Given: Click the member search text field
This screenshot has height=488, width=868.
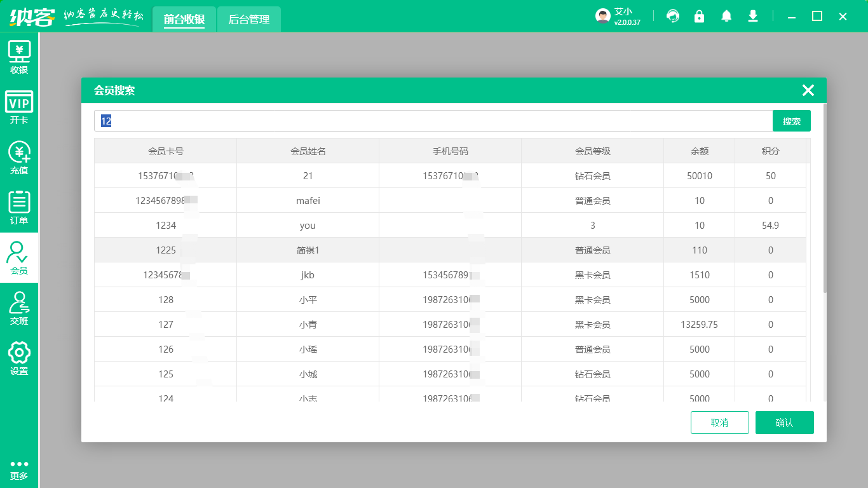Looking at the screenshot, I should [432, 121].
